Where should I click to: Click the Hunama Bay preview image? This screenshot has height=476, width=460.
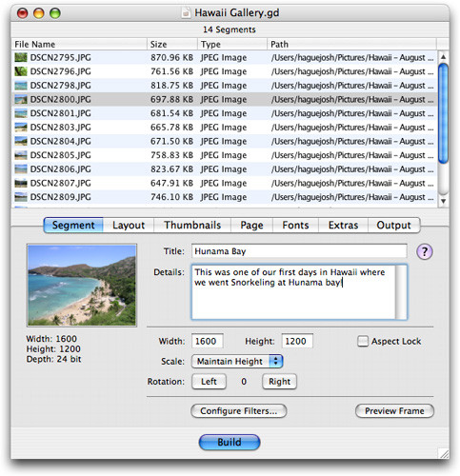tap(82, 285)
